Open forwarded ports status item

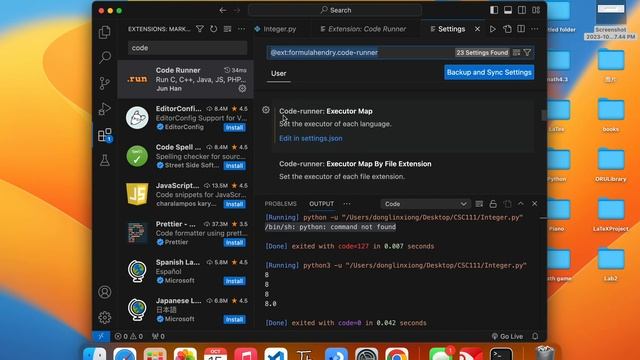158,336
